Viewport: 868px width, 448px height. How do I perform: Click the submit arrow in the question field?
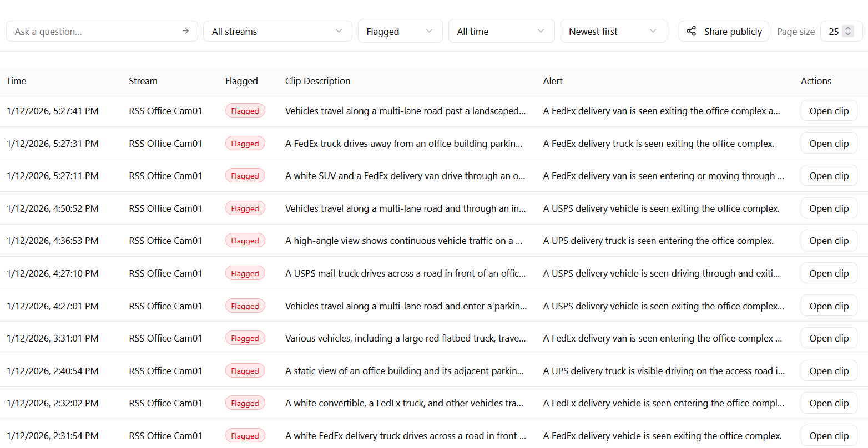point(185,31)
